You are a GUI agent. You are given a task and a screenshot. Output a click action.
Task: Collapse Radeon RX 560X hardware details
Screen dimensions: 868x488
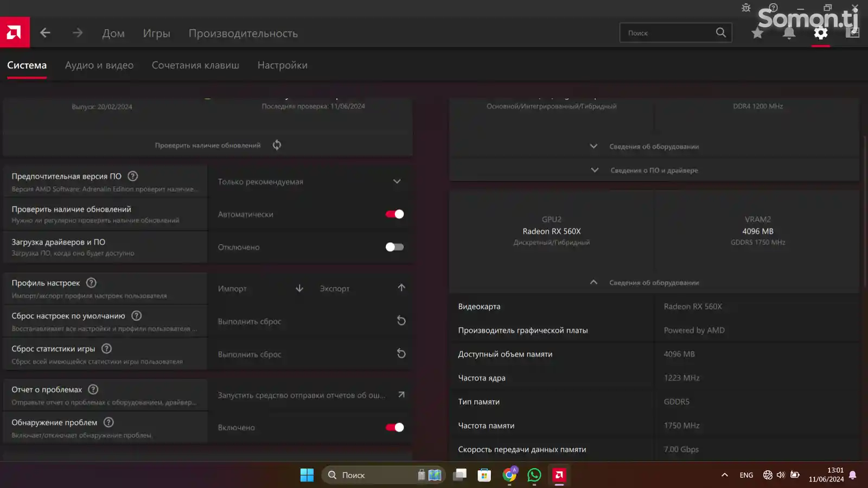pyautogui.click(x=654, y=283)
